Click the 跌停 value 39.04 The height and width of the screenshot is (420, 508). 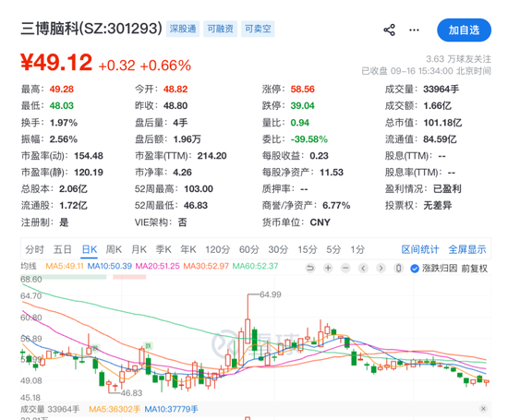[x=303, y=105]
